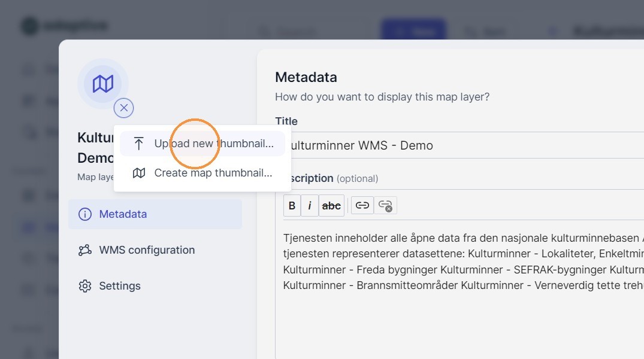Screen dimensions: 644x359
Task: Click the gear icon beside Settings
Action: click(x=85, y=286)
